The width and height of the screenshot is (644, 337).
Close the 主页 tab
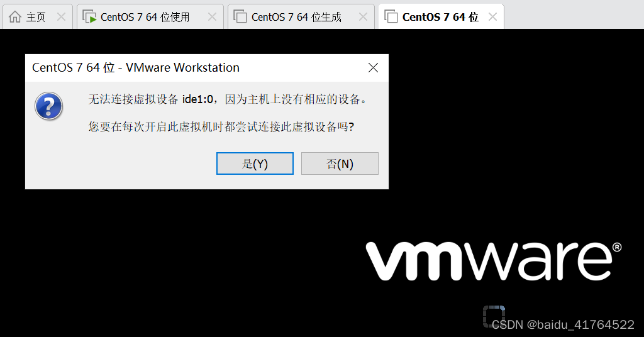pos(61,17)
